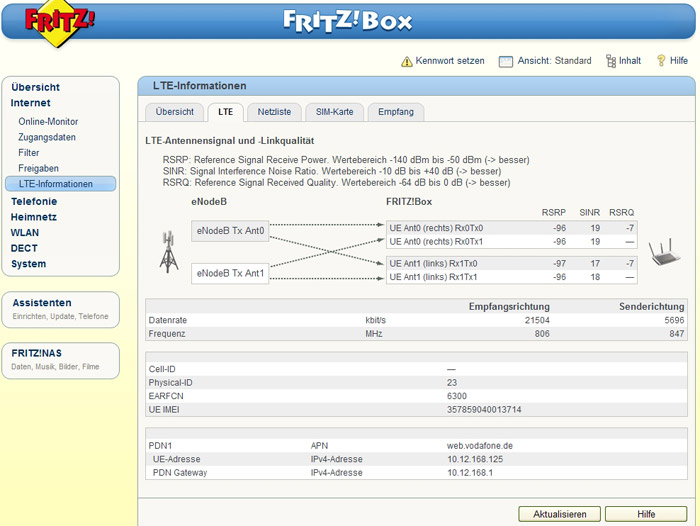Click UE Ant1 (links) Rx1Tx1 row

click(512, 277)
